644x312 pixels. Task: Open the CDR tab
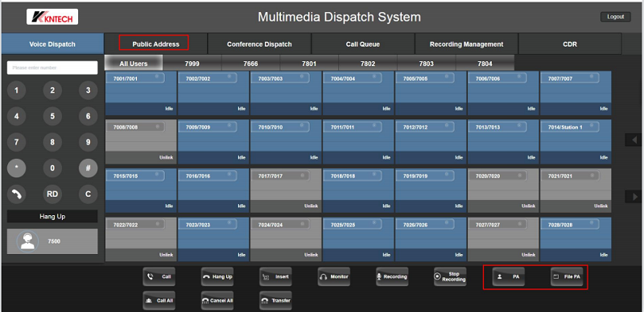pos(570,44)
